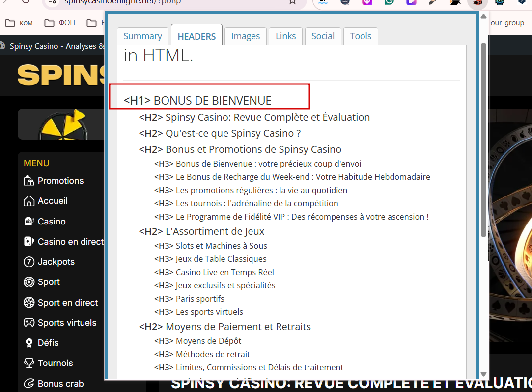Click H2 Spinsy Casino: Revue Complète et Évaluation
532x392 pixels.
254,117
